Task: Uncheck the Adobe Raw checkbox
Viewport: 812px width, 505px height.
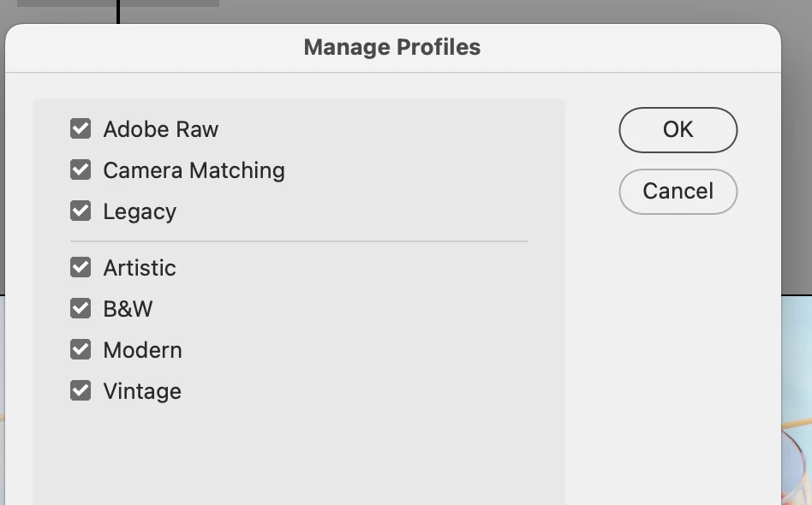Action: pyautogui.click(x=81, y=129)
